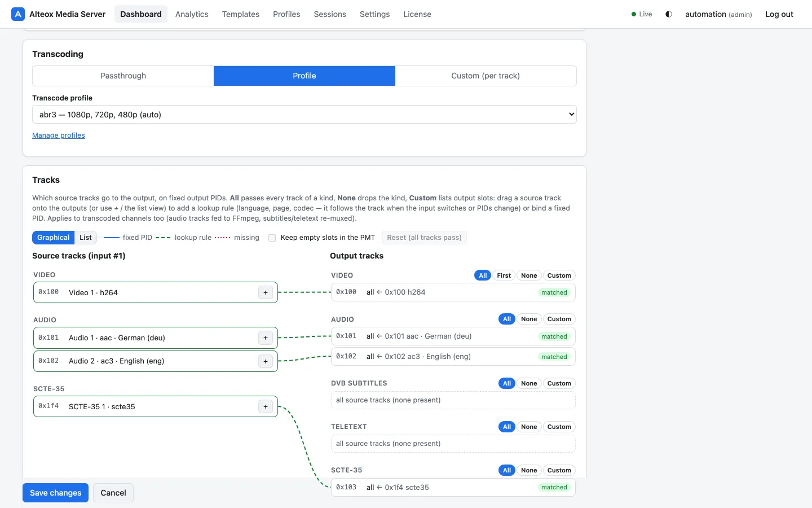Go to the Profiles page

286,14
